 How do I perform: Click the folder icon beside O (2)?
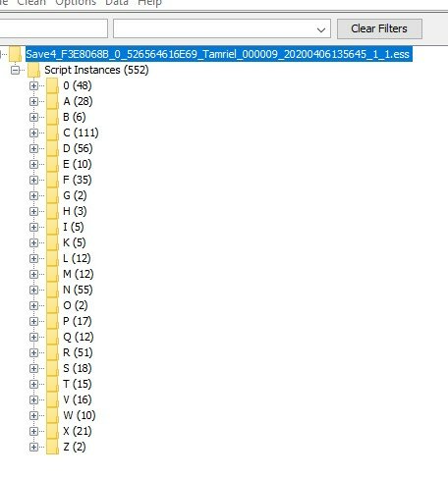pos(52,305)
